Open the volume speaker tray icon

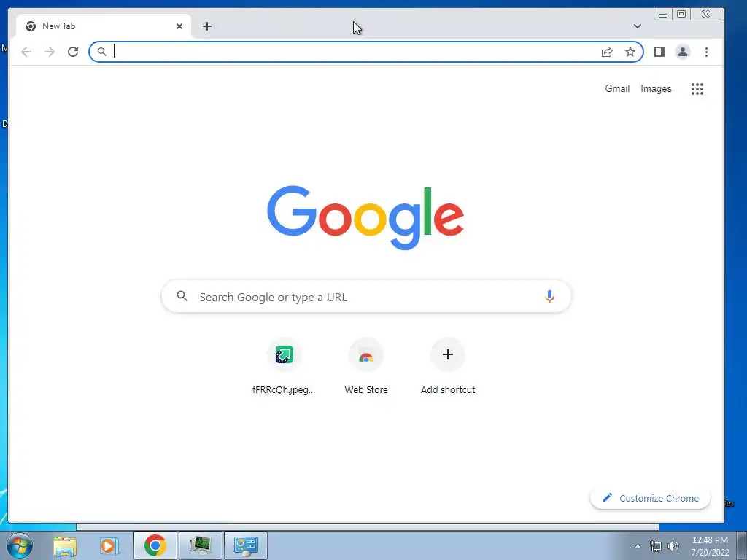(x=673, y=546)
